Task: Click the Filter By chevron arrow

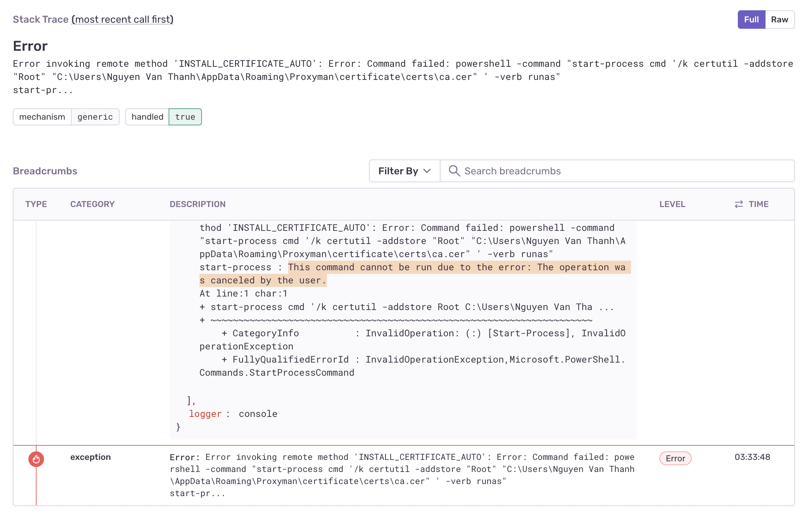Action: (x=427, y=171)
